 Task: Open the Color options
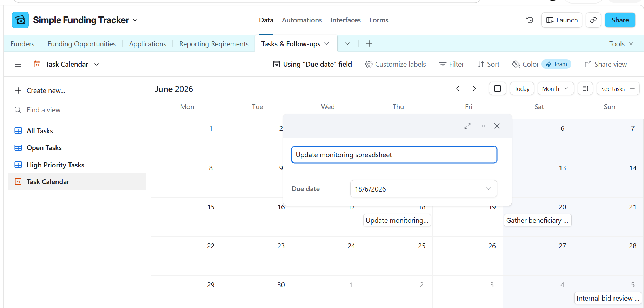coord(525,64)
